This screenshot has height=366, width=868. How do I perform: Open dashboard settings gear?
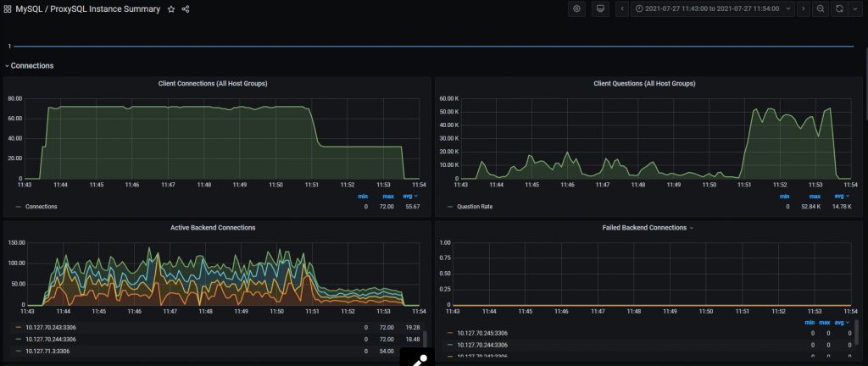click(x=576, y=8)
